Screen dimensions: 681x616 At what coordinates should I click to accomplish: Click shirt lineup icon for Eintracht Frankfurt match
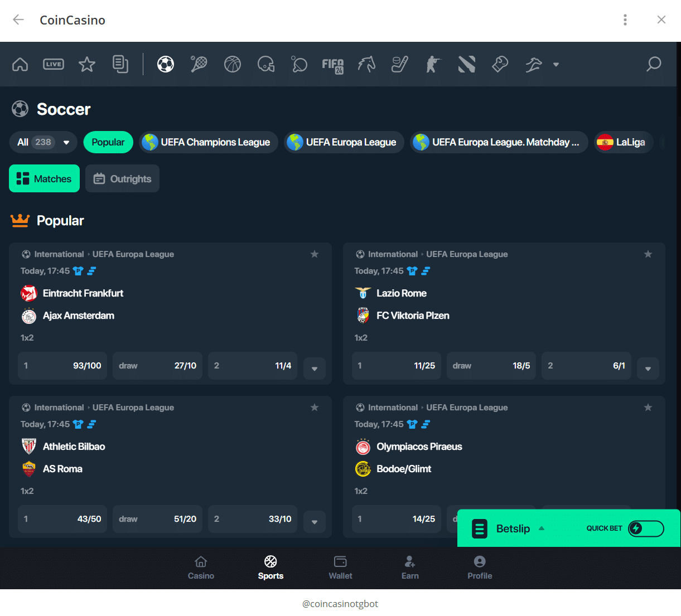tap(78, 271)
